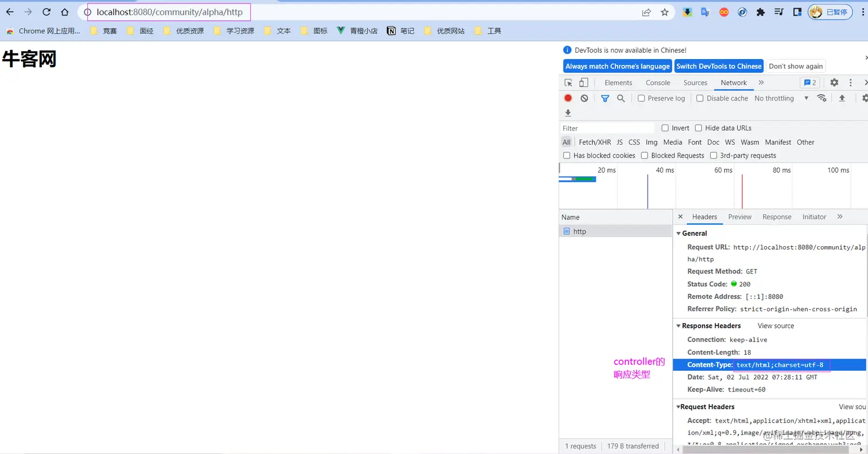
Task: Open the Initiator tab of the request
Action: (814, 217)
